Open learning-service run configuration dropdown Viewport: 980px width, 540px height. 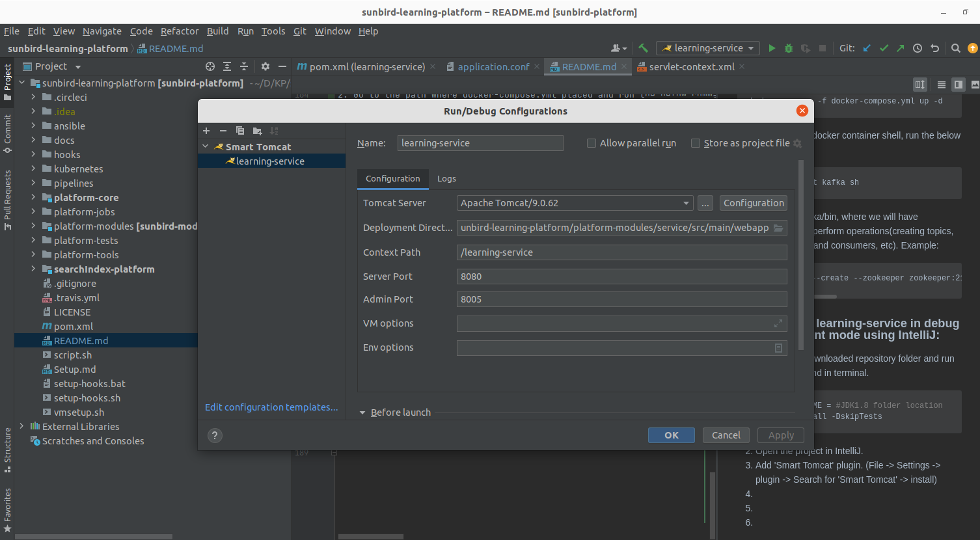(x=708, y=48)
